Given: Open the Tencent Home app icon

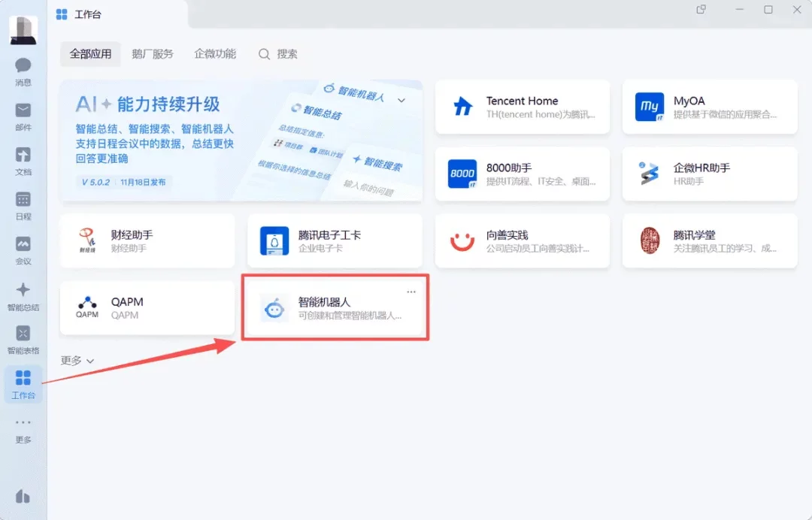Looking at the screenshot, I should tap(462, 107).
